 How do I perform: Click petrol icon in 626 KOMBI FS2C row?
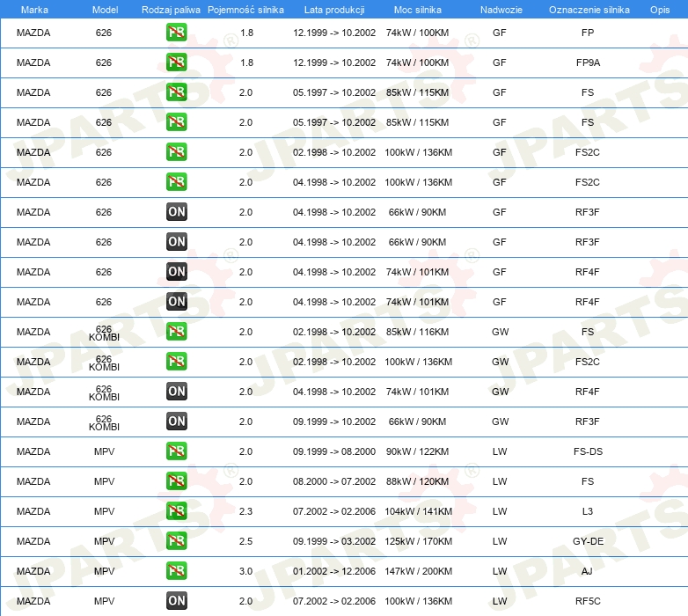tap(176, 362)
